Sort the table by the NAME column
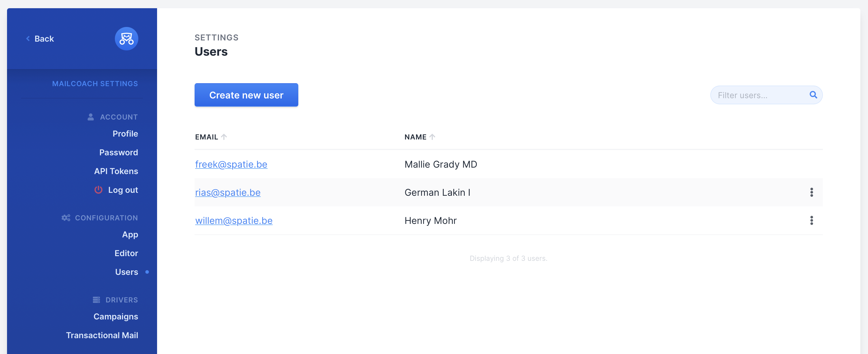This screenshot has width=868, height=354. pyautogui.click(x=420, y=137)
